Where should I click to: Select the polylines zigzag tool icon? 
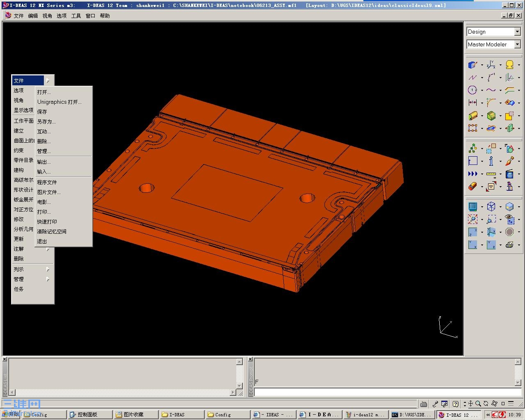472,78
